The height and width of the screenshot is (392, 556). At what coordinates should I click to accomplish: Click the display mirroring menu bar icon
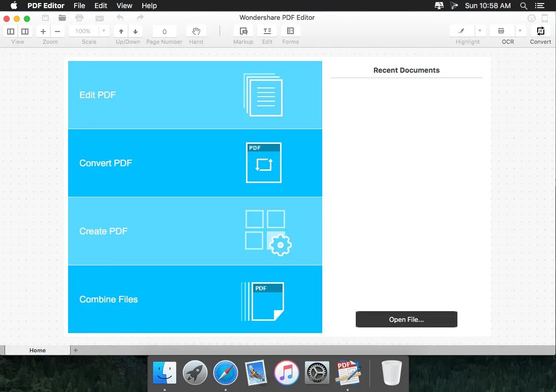[x=439, y=6]
